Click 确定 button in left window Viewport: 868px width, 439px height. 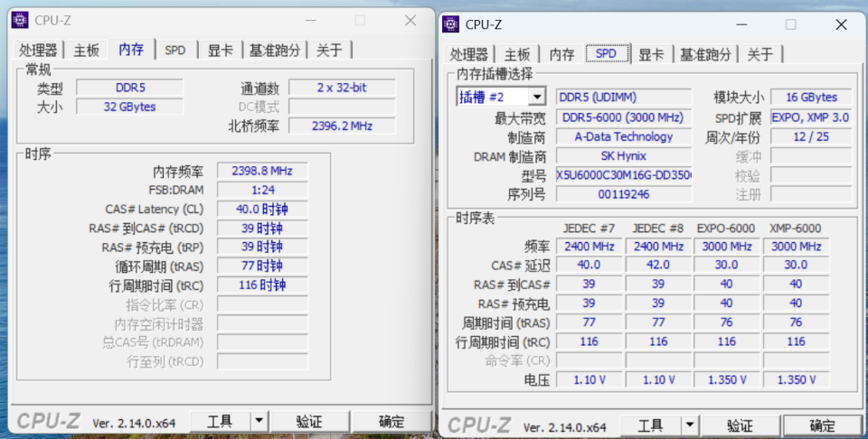coord(392,421)
